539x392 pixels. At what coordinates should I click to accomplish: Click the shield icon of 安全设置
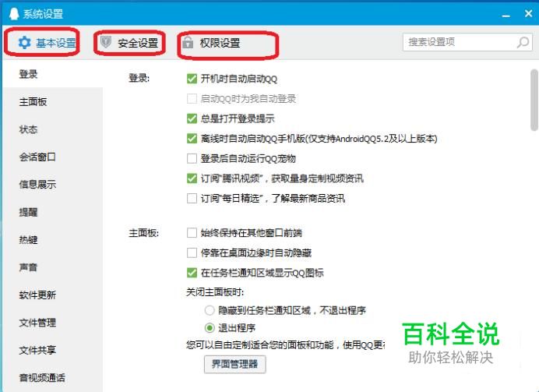point(105,42)
